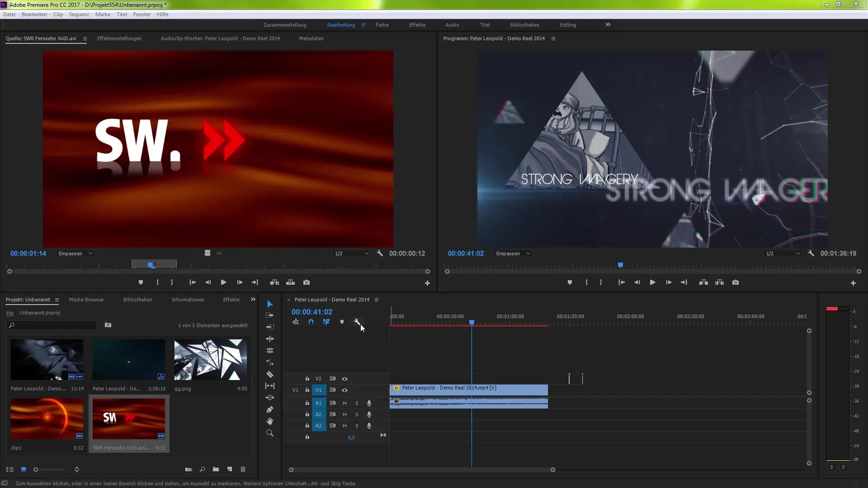Click Find icon in Project panel
The width and height of the screenshot is (868, 488).
(203, 469)
